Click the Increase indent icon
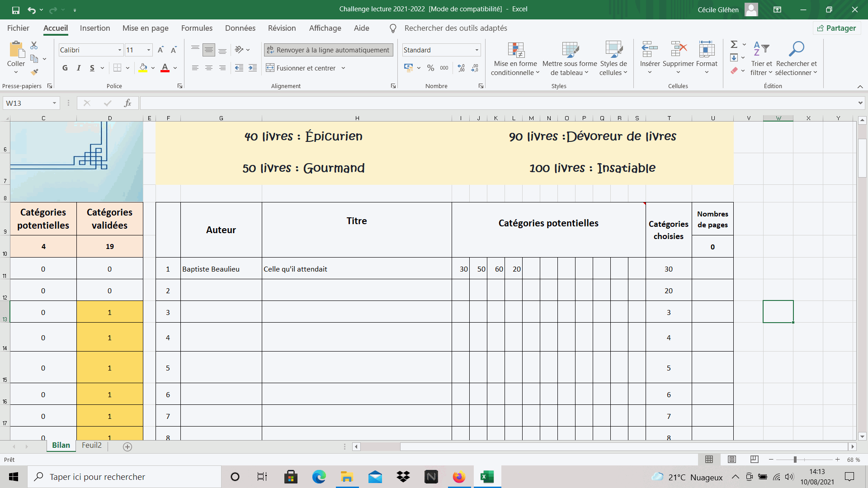 [x=253, y=68]
